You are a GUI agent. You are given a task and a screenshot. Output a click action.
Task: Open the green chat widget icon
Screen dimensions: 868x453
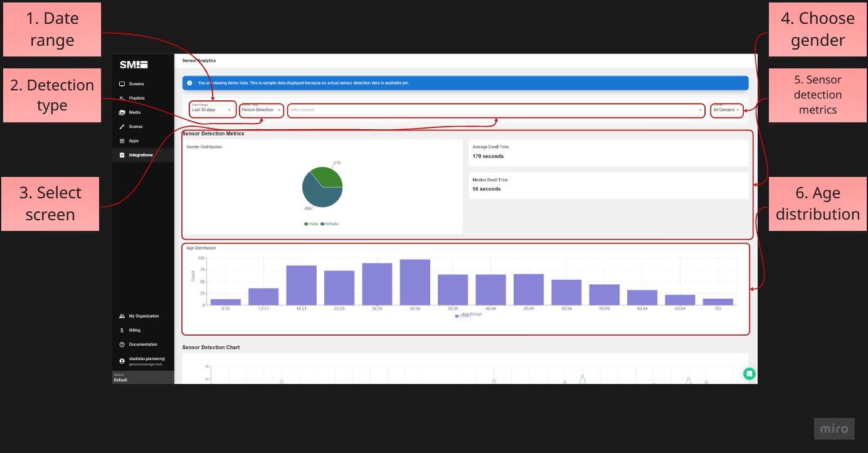(749, 374)
